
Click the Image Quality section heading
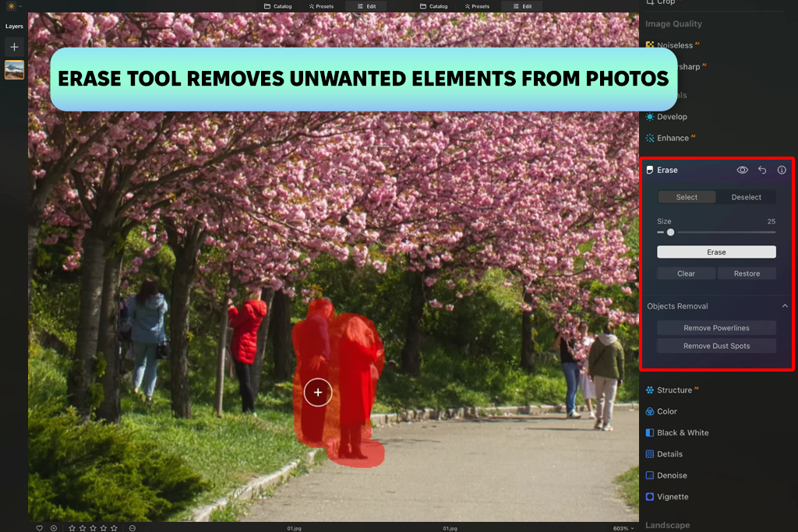[673, 24]
